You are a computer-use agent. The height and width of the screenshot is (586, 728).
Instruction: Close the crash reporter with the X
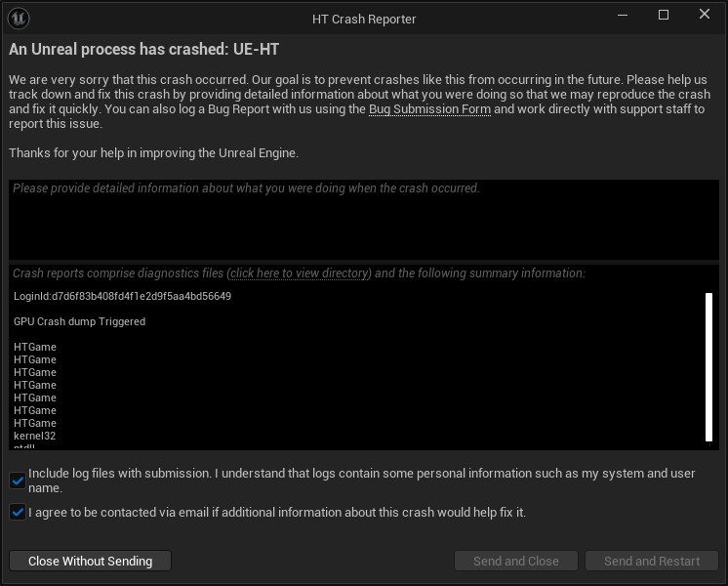pyautogui.click(x=705, y=15)
